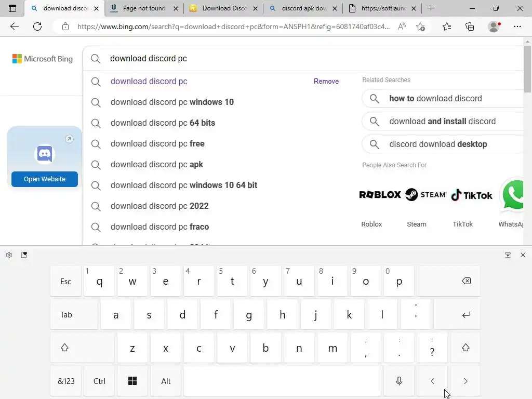Click the browser address bar URL

coord(233,26)
